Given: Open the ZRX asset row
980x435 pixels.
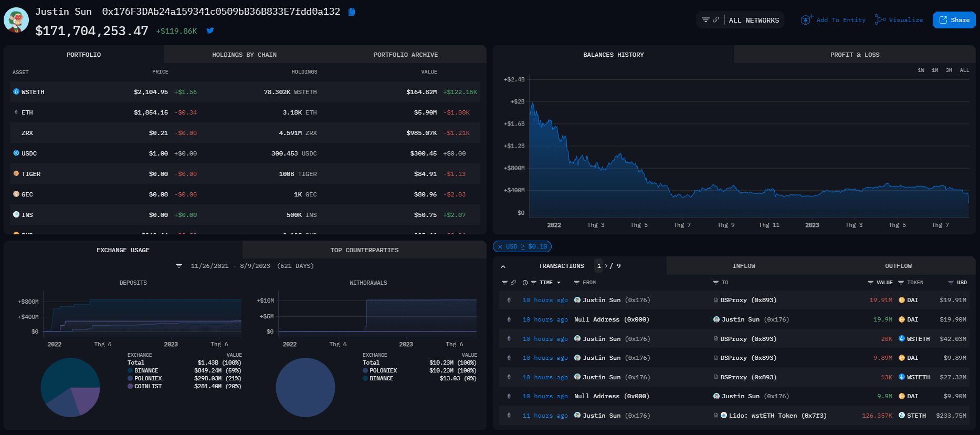Looking at the screenshot, I should 245,133.
